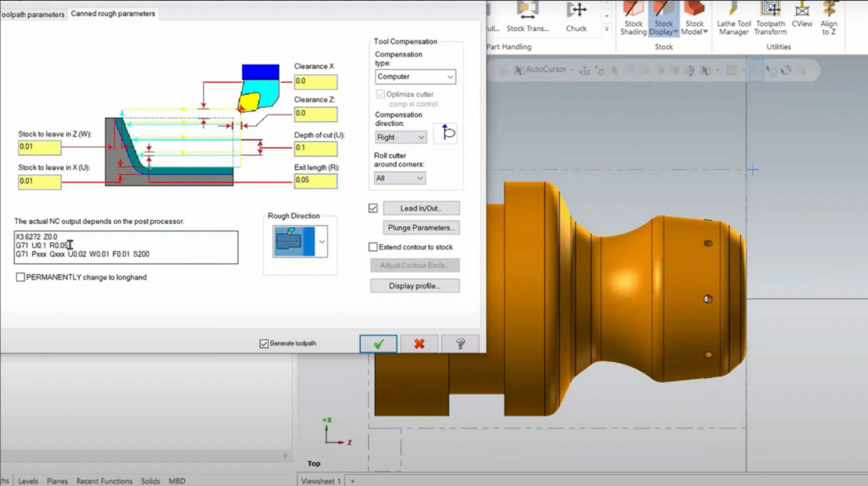Expand the Stock Model dropdown arrow
Viewport: 868px width, 486px height.
point(705,32)
